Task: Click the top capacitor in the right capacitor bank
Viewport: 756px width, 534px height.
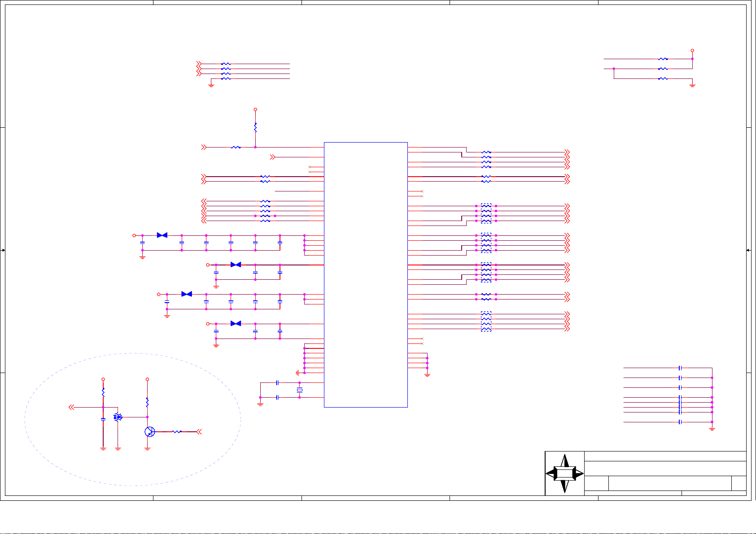Action: (x=680, y=368)
